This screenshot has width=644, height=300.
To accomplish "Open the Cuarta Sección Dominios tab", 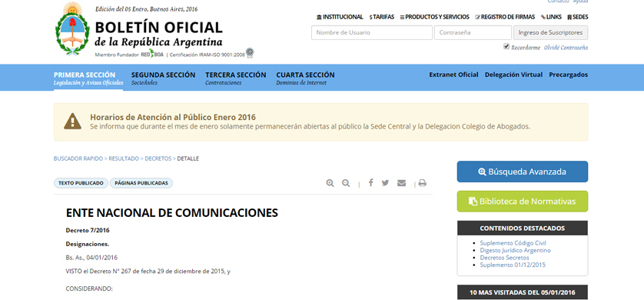I will click(x=305, y=78).
